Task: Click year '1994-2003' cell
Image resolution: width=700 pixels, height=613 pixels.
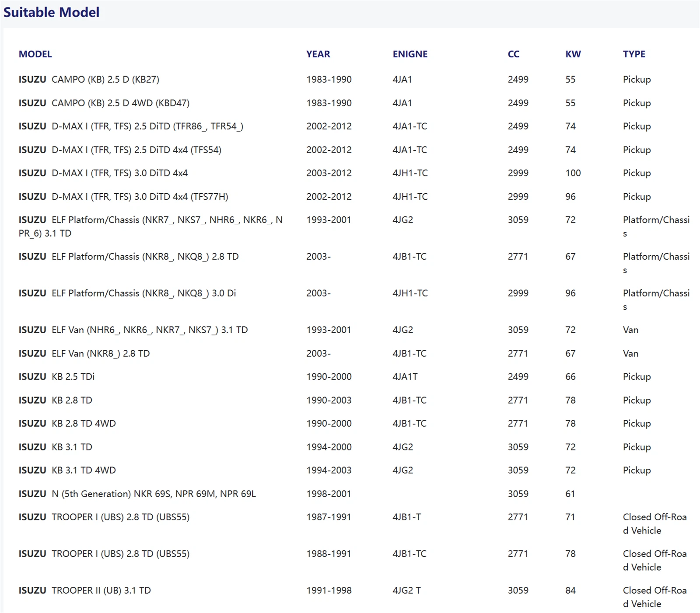Action: click(329, 470)
